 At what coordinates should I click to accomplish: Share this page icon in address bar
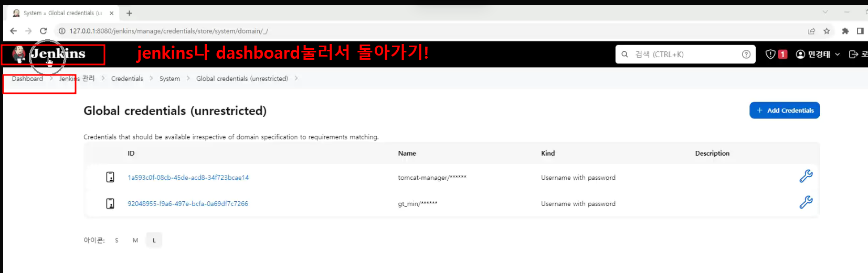click(812, 31)
